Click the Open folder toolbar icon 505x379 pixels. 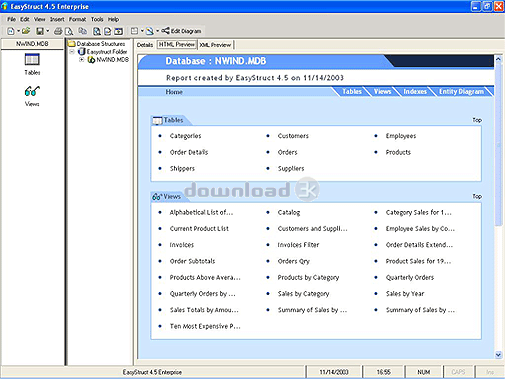[26, 31]
